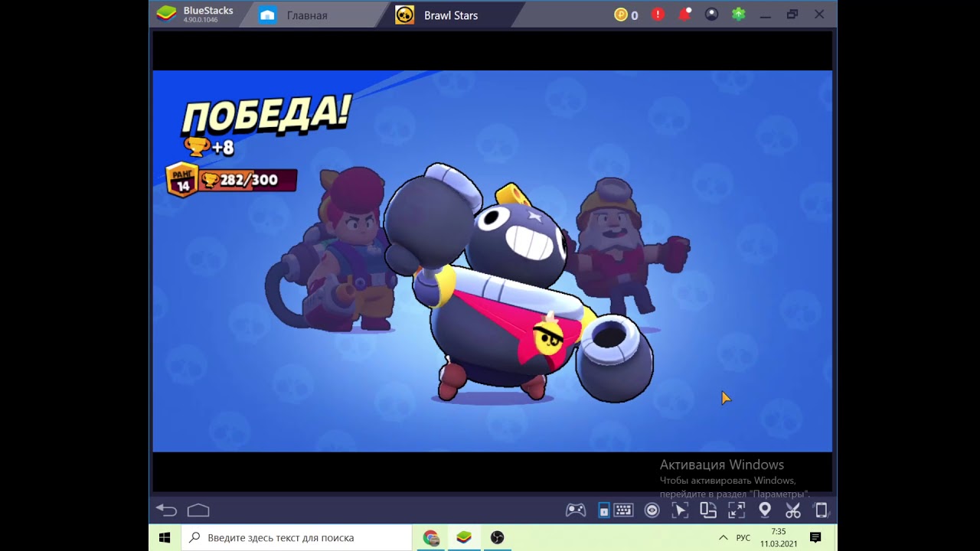Click the Android home button

(x=198, y=510)
